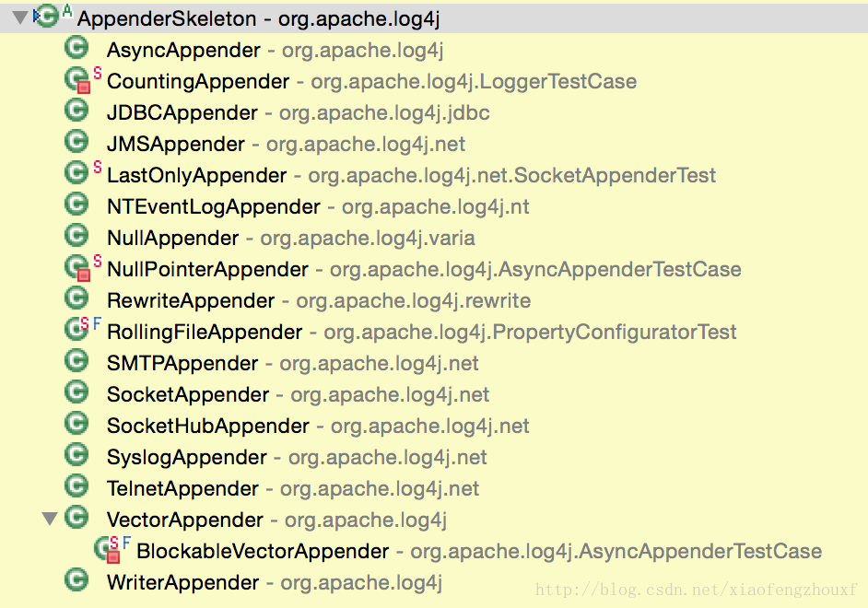Image resolution: width=868 pixels, height=608 pixels.
Task: Select the SocketHubAppender item
Action: coord(208,427)
